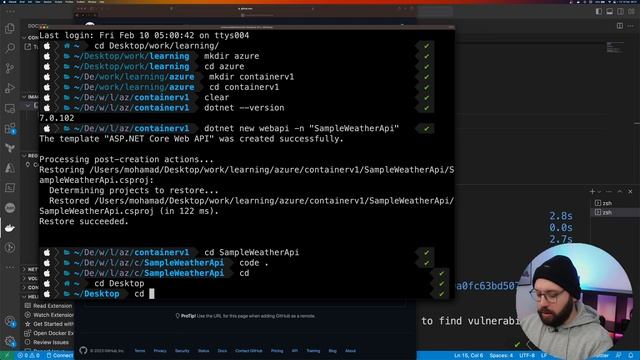
Task: Open Docs link in GitHub footer
Action: pos(222,351)
